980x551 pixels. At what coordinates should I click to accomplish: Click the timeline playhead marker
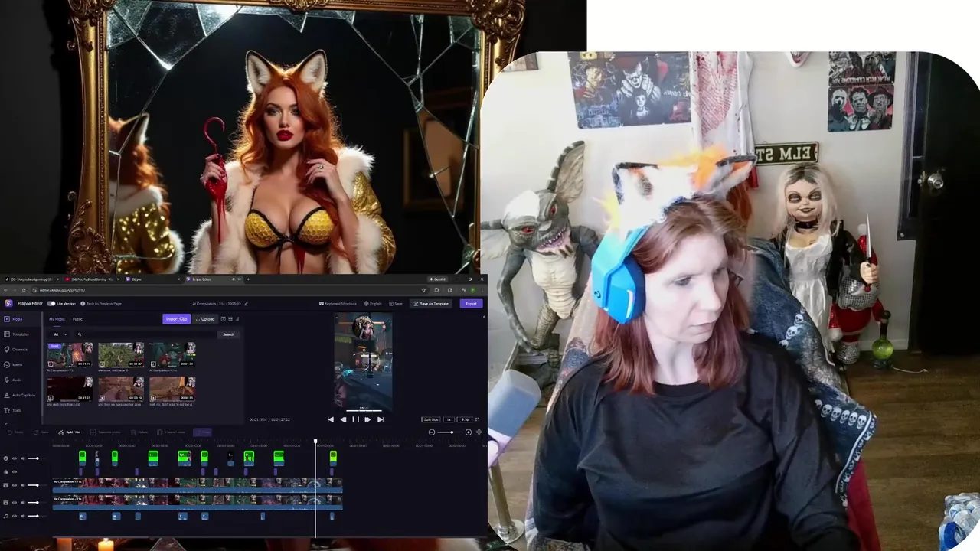click(x=315, y=442)
